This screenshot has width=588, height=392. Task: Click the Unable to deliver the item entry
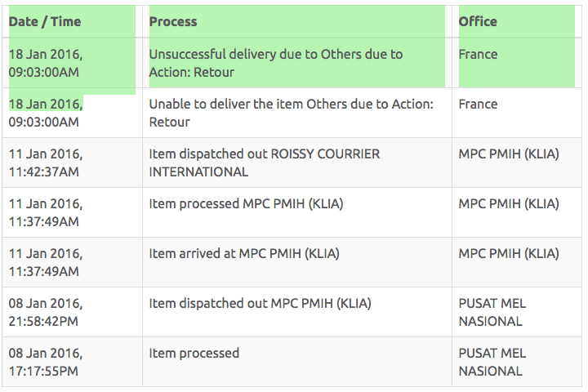point(292,113)
